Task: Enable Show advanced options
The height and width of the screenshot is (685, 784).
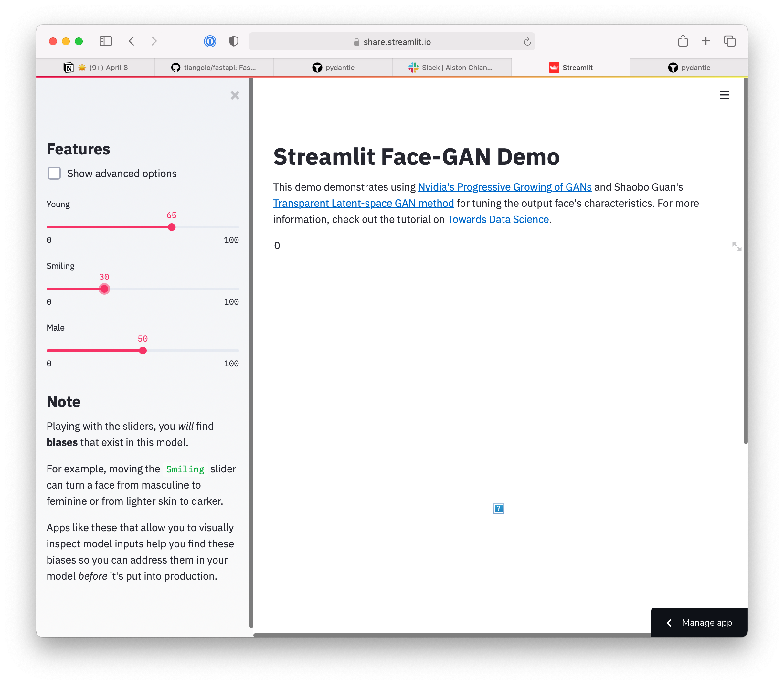Action: [54, 173]
